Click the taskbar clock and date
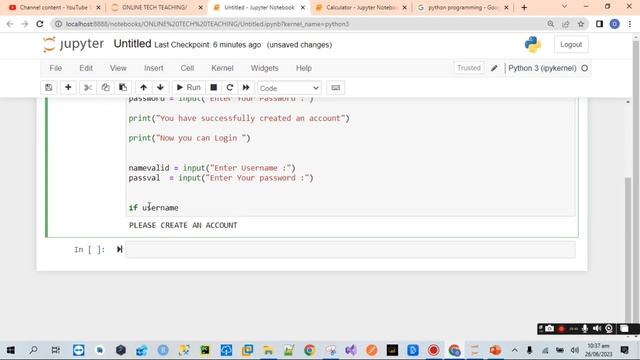Viewport: 640px width, 360px height. click(x=598, y=350)
